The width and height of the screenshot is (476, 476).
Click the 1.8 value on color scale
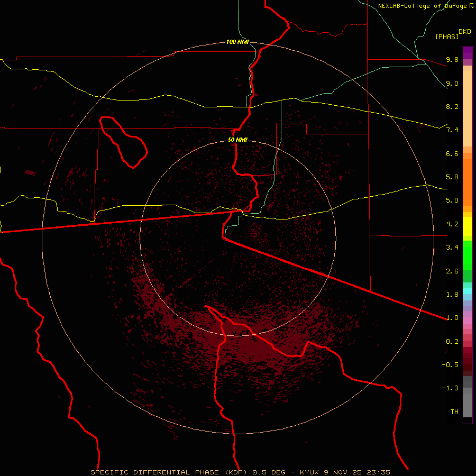point(452,295)
